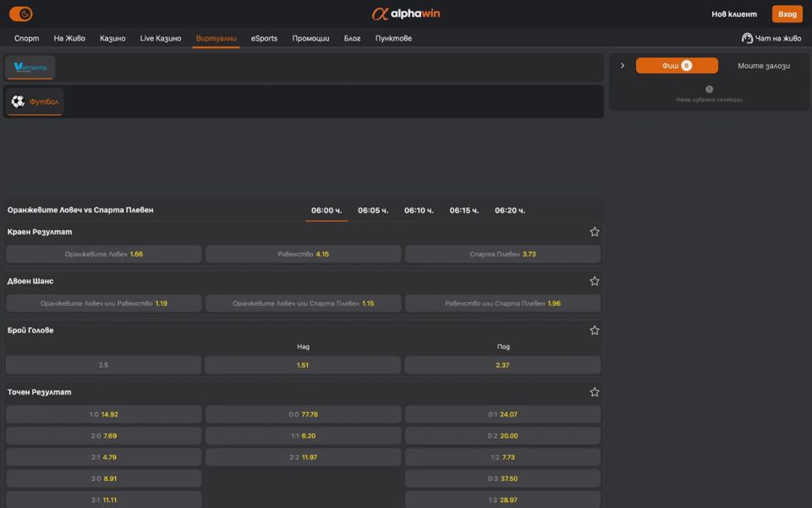The height and width of the screenshot is (508, 812).
Task: Select the 06:05 ч. time slot
Action: (x=373, y=211)
